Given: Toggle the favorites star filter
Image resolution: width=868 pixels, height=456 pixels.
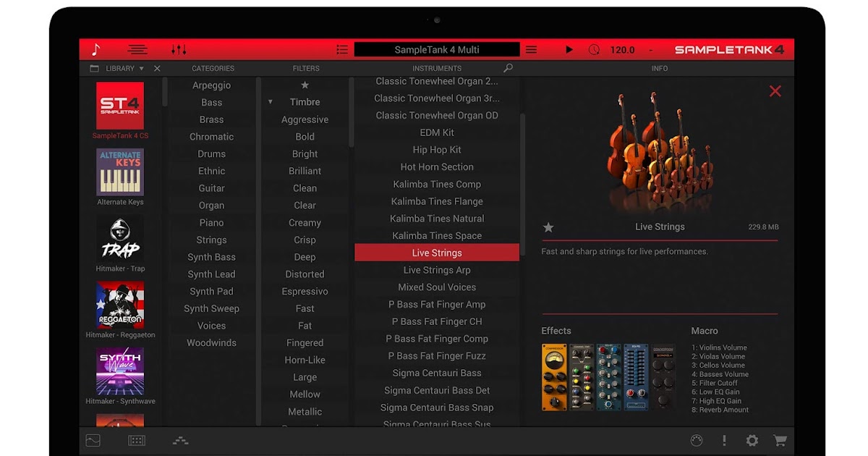Looking at the screenshot, I should (x=305, y=85).
